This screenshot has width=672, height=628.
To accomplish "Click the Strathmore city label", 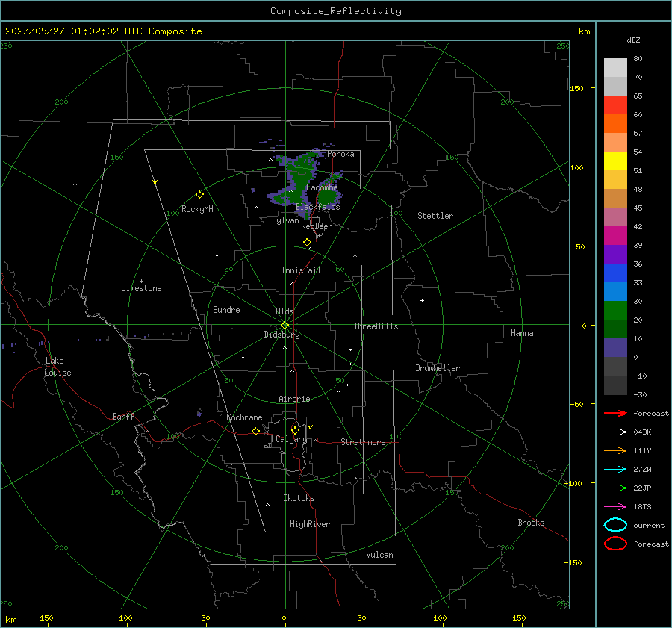I will [x=363, y=442].
